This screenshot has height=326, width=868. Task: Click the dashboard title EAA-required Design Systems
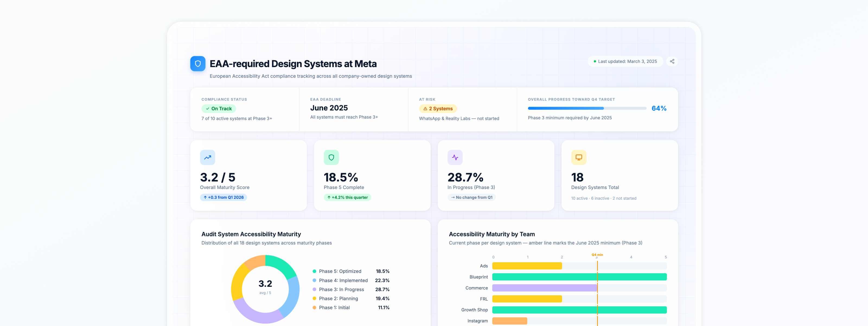point(293,64)
